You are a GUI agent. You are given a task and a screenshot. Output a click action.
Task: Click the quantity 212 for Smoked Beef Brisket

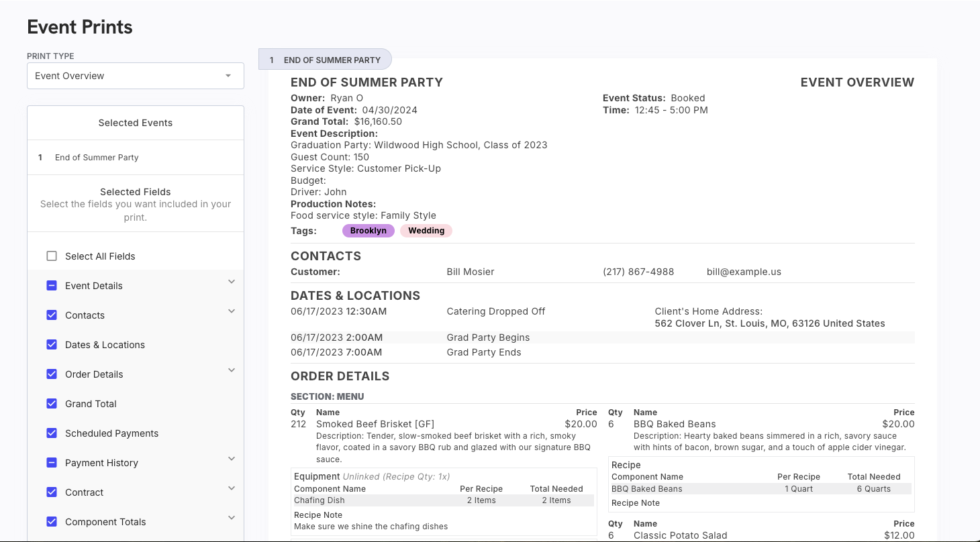[x=299, y=424]
